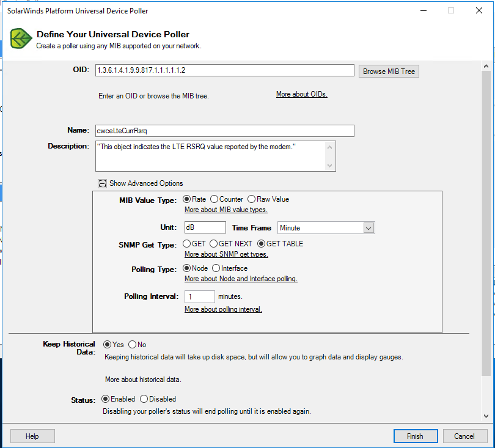Click into the Name field cwceLteCurrRsrq

[x=225, y=131]
